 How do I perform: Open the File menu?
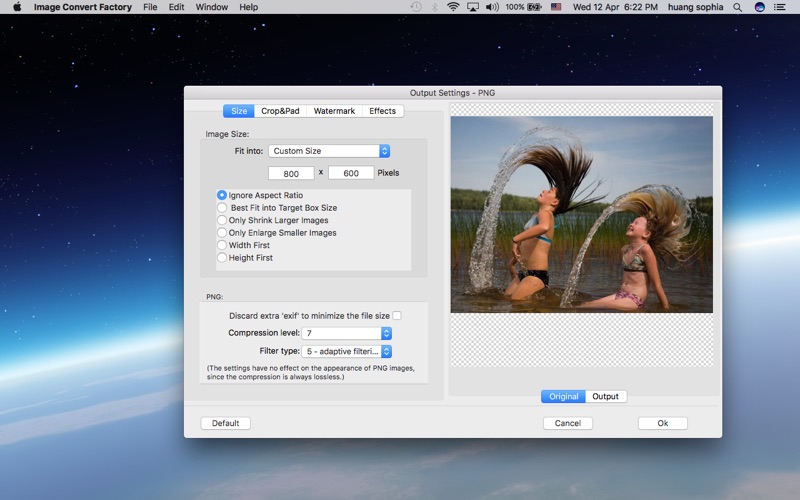click(x=150, y=7)
